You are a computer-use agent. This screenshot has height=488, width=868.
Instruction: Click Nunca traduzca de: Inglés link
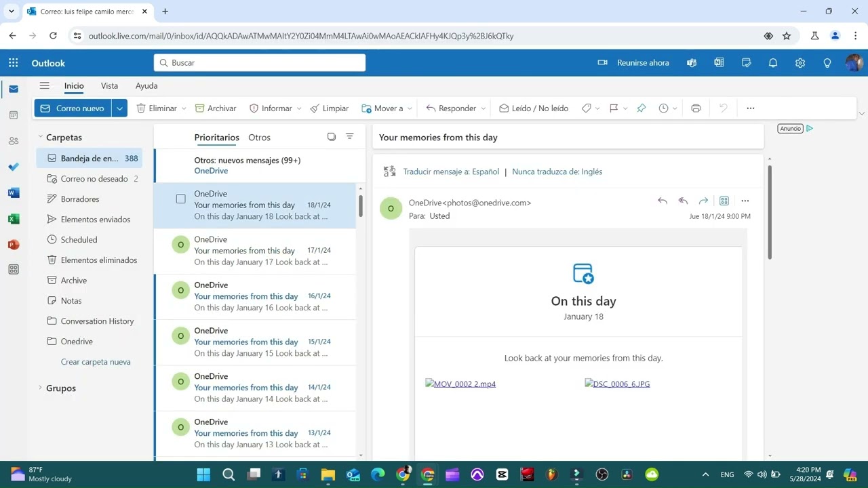(557, 172)
